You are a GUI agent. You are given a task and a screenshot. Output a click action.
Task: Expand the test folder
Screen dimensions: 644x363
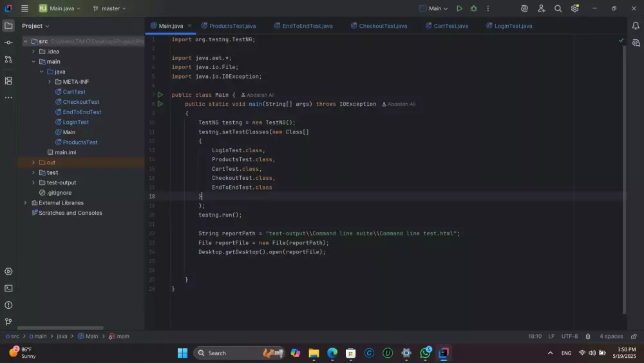click(x=33, y=173)
